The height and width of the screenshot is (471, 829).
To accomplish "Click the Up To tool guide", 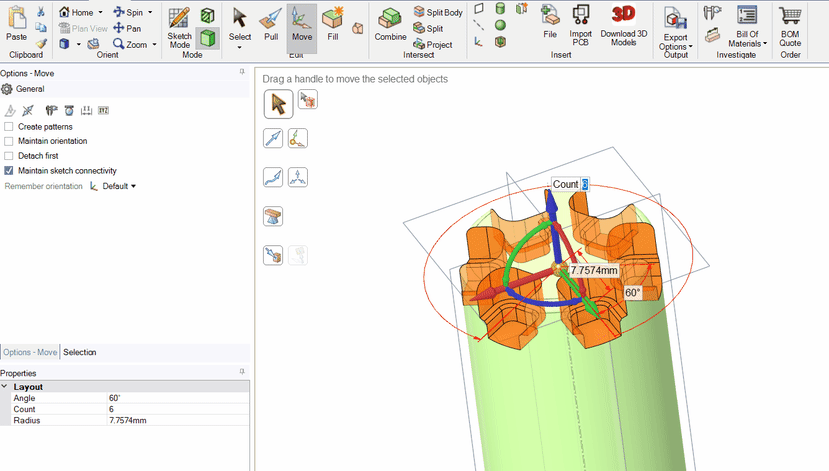I will (273, 255).
